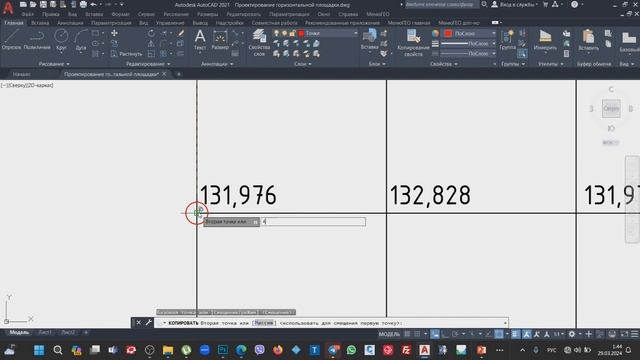The image size is (640, 360).
Task: Select the Text (Текст) tool
Action: tap(200, 40)
